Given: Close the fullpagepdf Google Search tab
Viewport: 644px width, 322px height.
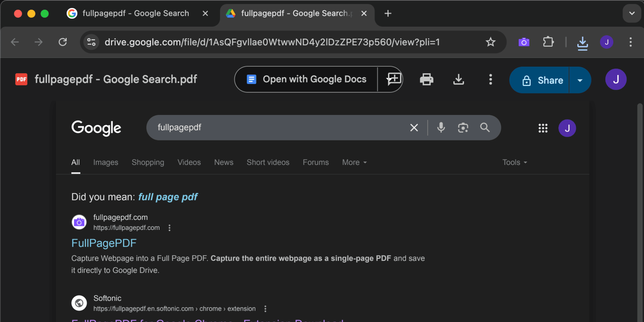Looking at the screenshot, I should [x=205, y=13].
